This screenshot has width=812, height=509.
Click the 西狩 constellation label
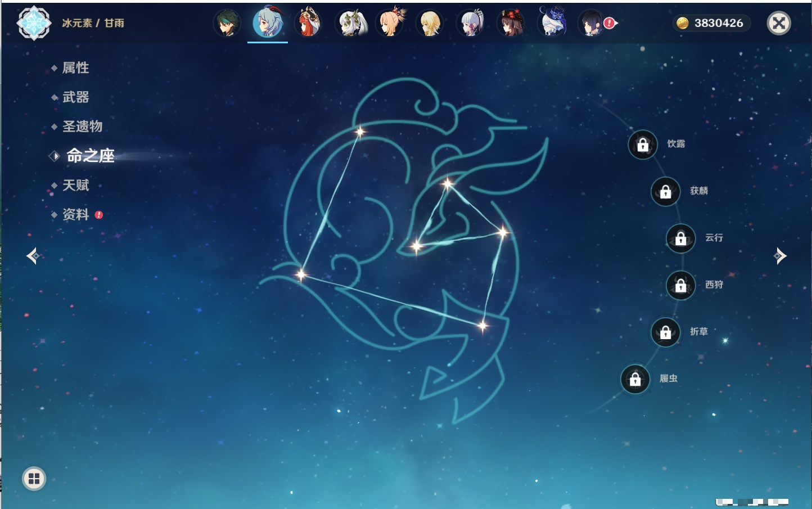[x=714, y=285]
